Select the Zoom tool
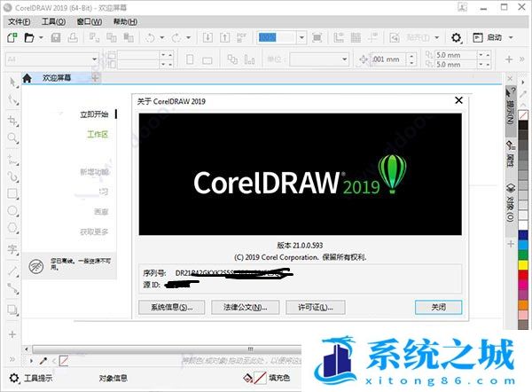This screenshot has width=532, height=392. [13, 138]
